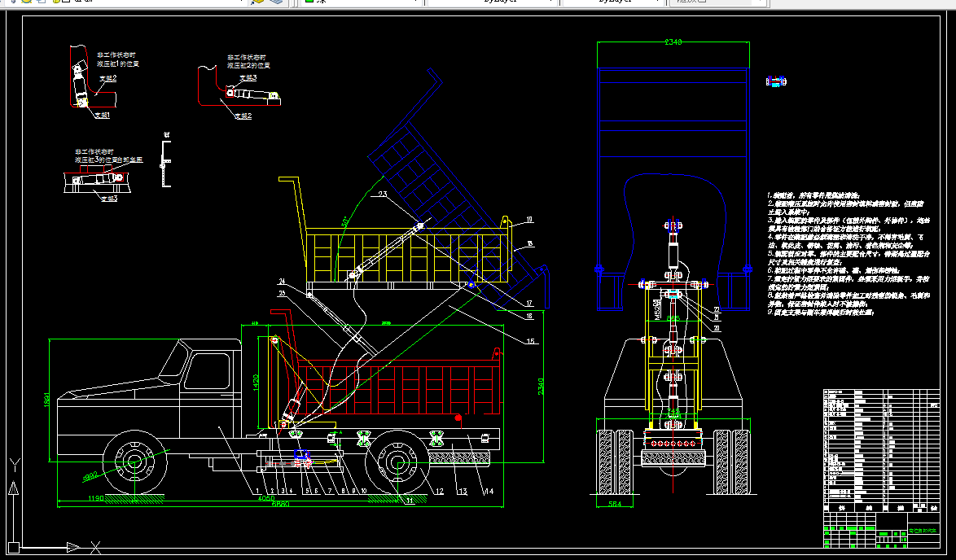Click the UCS icon X axis arrow

pos(73,547)
